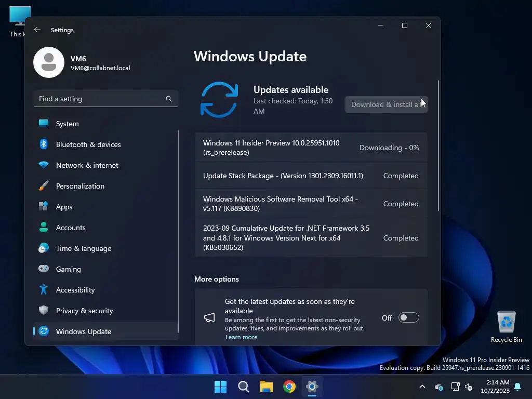Launch File Explorer from the taskbar
Viewport: 532px width, 399px height.
click(x=267, y=387)
